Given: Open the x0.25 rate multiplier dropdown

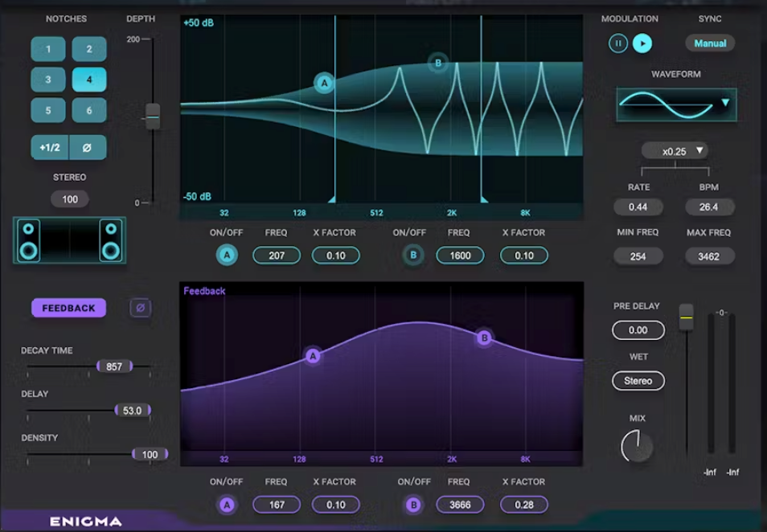Looking at the screenshot, I should [x=675, y=150].
